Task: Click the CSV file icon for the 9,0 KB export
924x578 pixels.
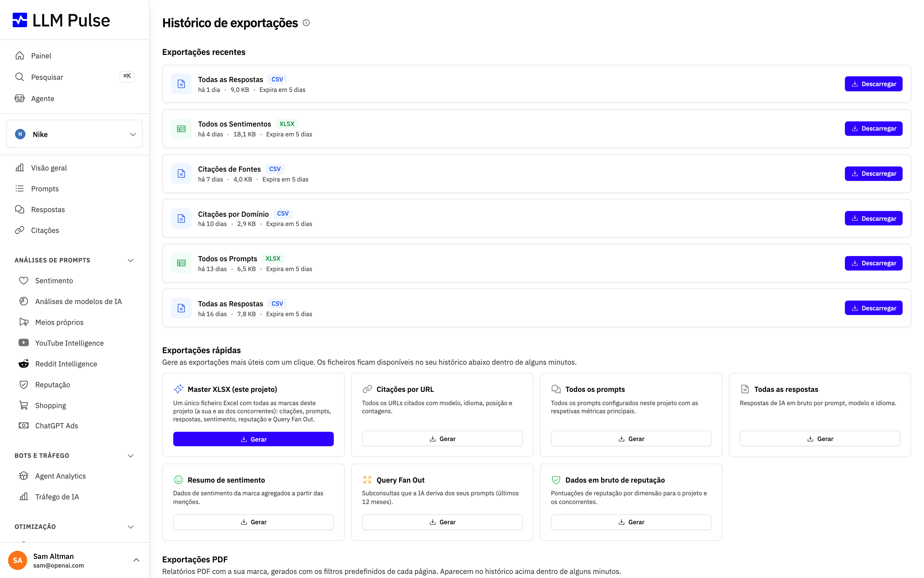Action: pyautogui.click(x=181, y=84)
